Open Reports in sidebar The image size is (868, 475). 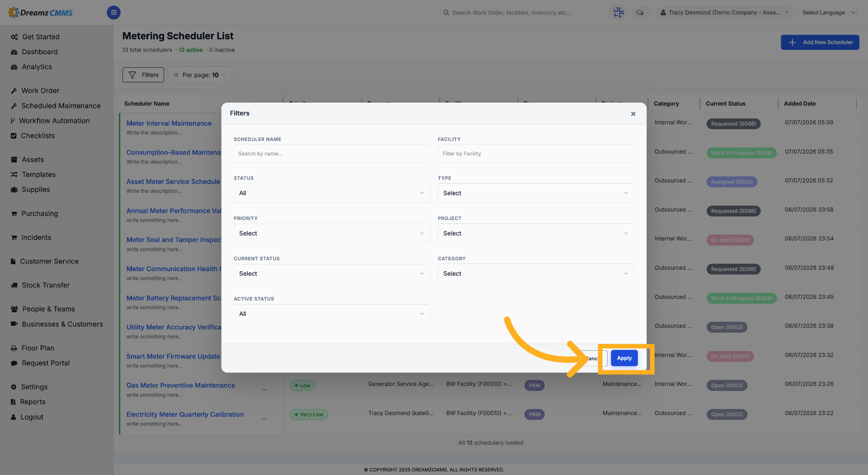tap(33, 402)
